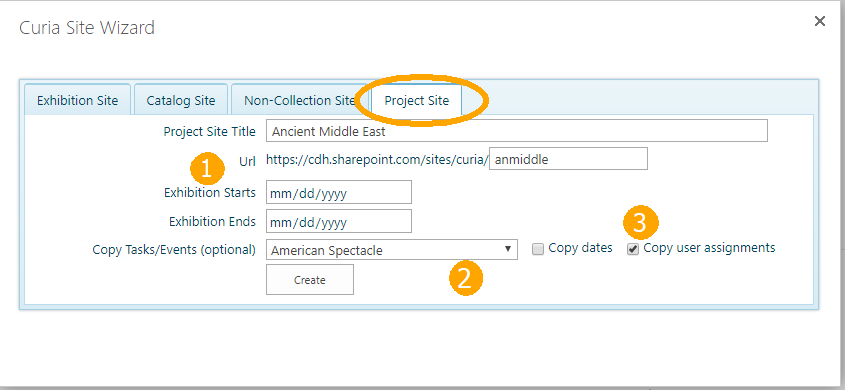
Task: Open the Catalog Site tab
Action: [181, 100]
